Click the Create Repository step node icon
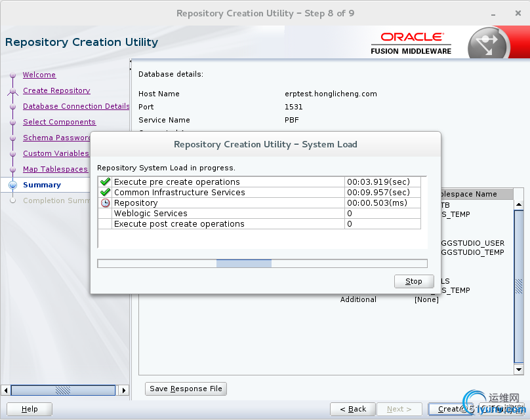 [13, 91]
